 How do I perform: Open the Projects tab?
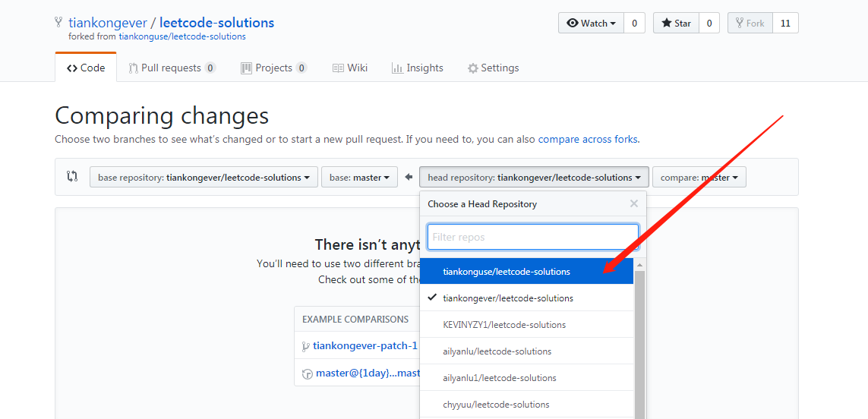point(274,68)
